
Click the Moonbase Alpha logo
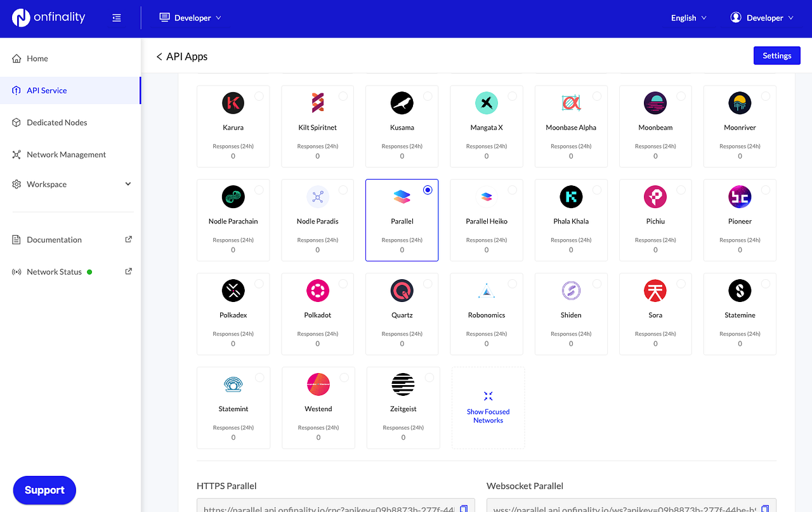[x=571, y=103]
